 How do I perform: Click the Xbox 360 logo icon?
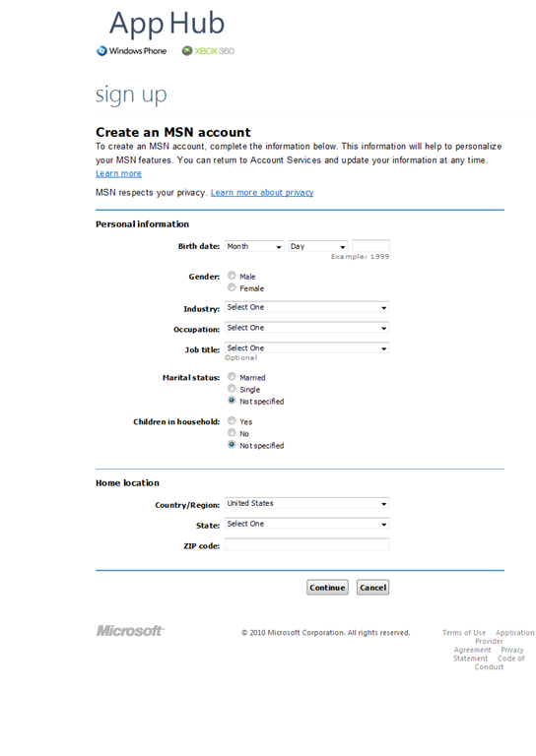tap(186, 50)
